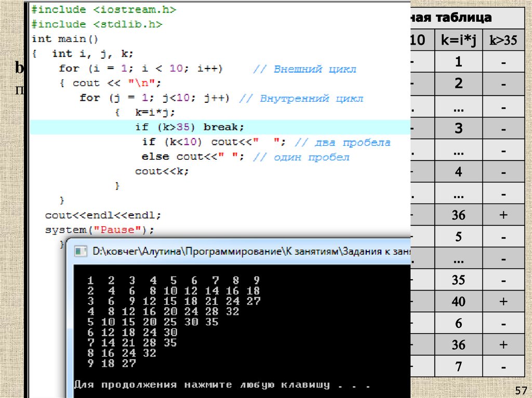This screenshot has height=398, width=532.
Task: Click the 'k=i*j;' statement in the code
Action: click(x=155, y=112)
